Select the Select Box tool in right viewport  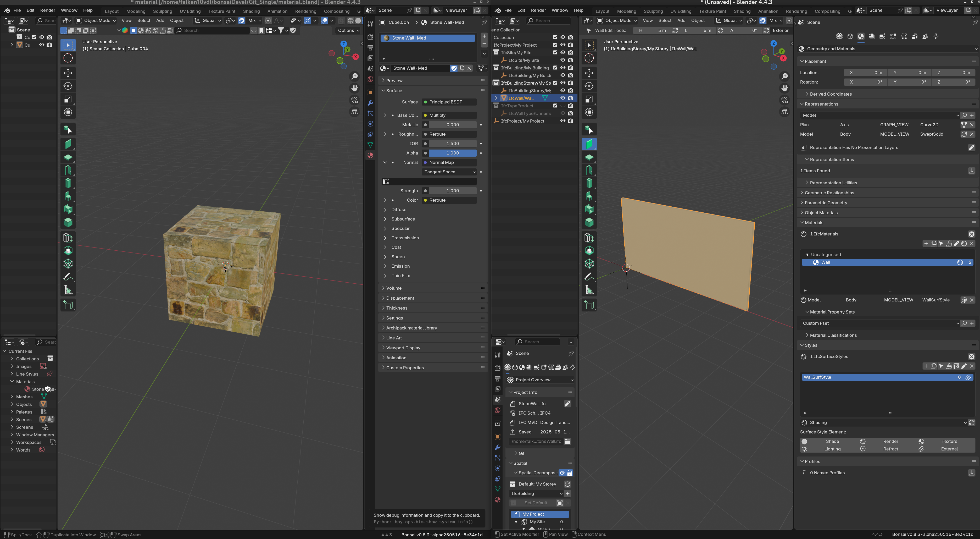(x=589, y=45)
